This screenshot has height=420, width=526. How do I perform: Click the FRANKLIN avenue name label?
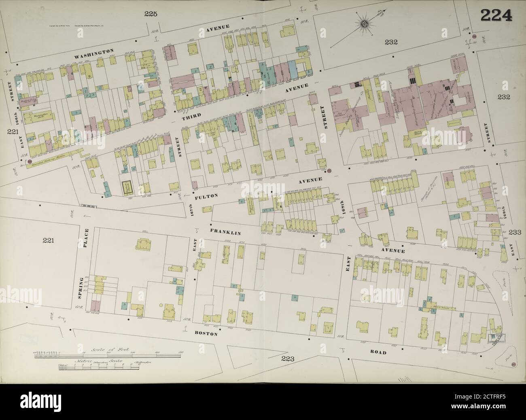[x=225, y=233]
